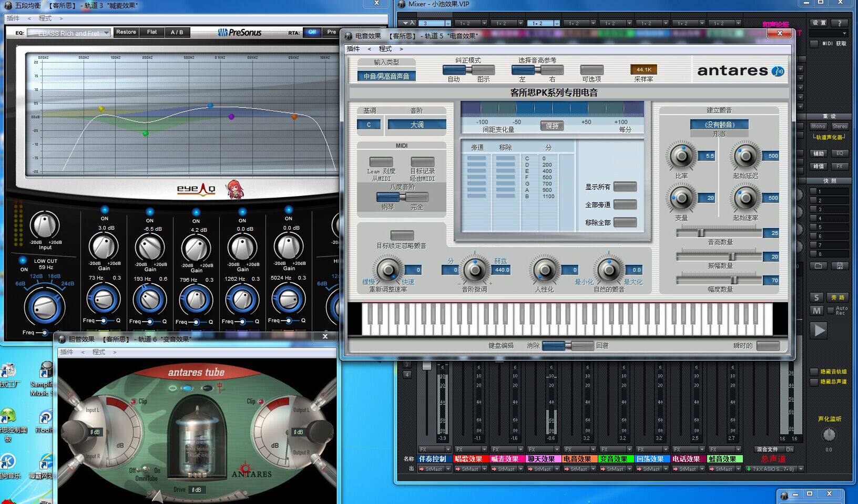Open the 插件 menu in the 胆管效果 window
858x504 pixels.
67,352
